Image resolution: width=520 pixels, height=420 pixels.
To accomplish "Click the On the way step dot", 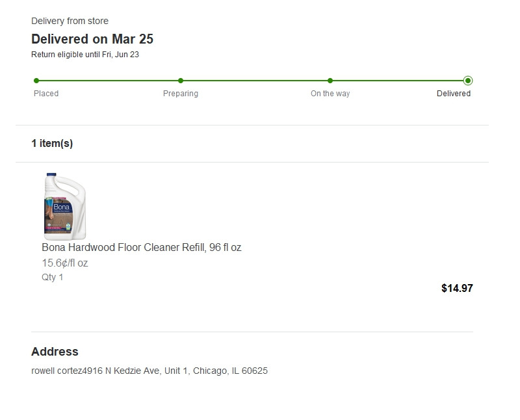I will 330,81.
